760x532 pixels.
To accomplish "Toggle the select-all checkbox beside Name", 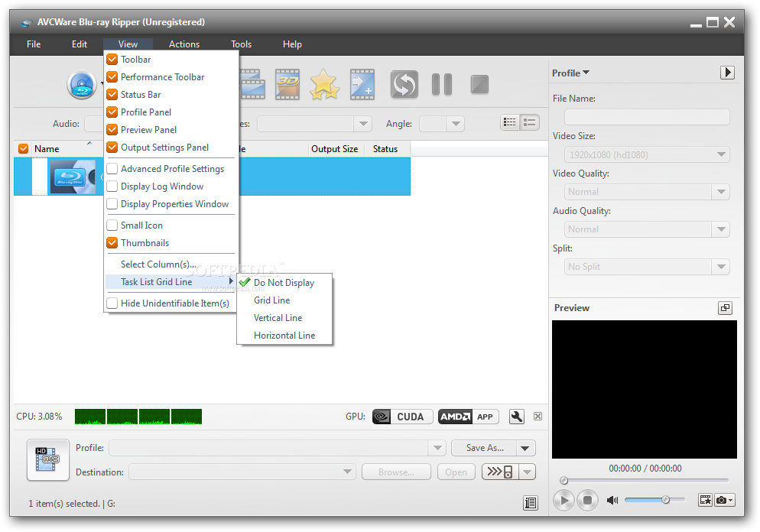I will pyautogui.click(x=23, y=149).
